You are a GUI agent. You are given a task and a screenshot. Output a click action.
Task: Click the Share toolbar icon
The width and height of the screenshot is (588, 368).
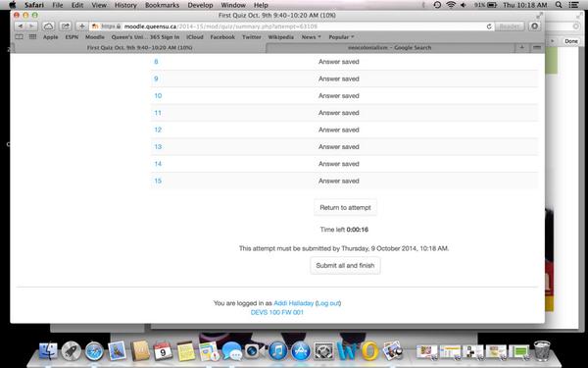pos(66,26)
